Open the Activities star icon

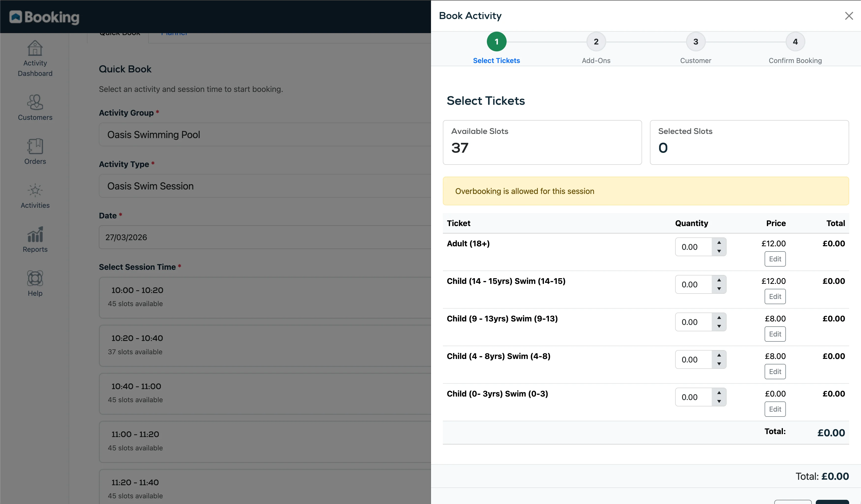click(35, 190)
